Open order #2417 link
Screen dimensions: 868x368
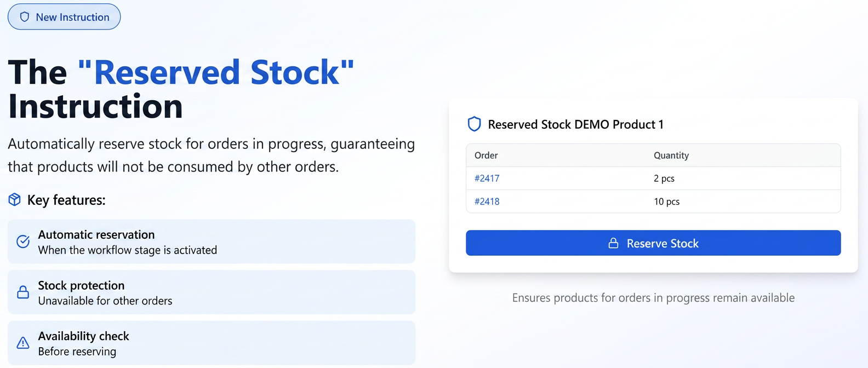487,179
